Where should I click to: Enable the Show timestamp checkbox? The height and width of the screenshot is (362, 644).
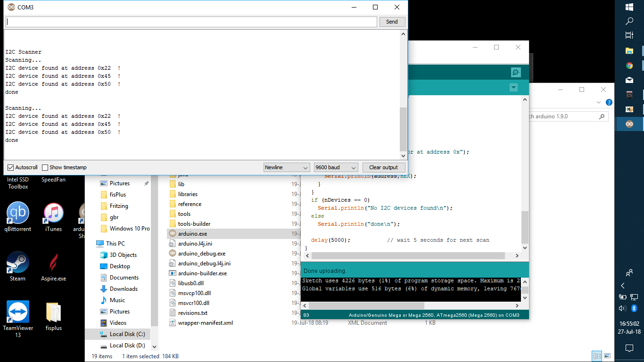[x=44, y=167]
